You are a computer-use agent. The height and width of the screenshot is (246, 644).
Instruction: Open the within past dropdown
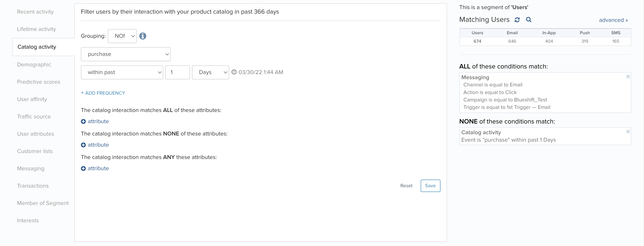tap(122, 72)
